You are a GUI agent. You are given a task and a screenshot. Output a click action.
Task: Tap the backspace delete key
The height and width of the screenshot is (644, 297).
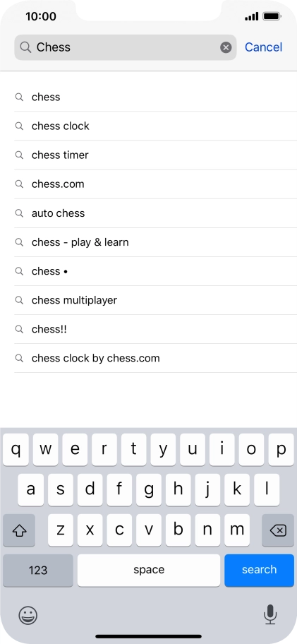tap(278, 530)
